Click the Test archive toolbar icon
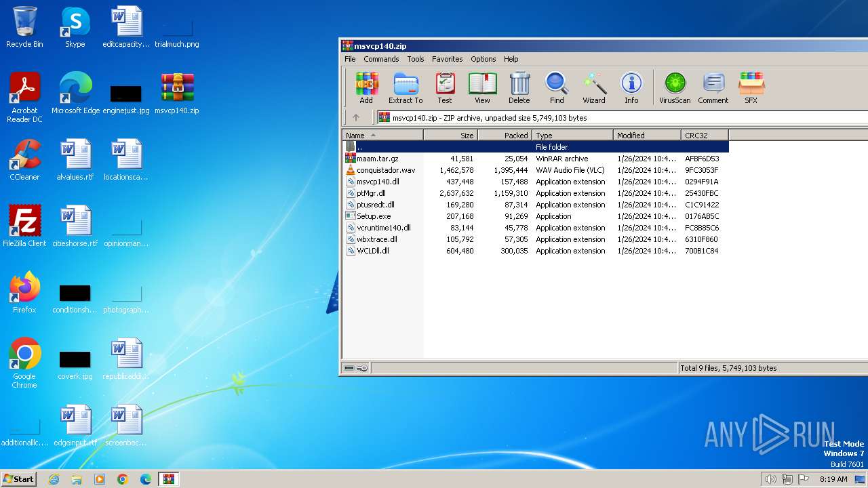Image resolution: width=868 pixels, height=488 pixels. coord(445,88)
